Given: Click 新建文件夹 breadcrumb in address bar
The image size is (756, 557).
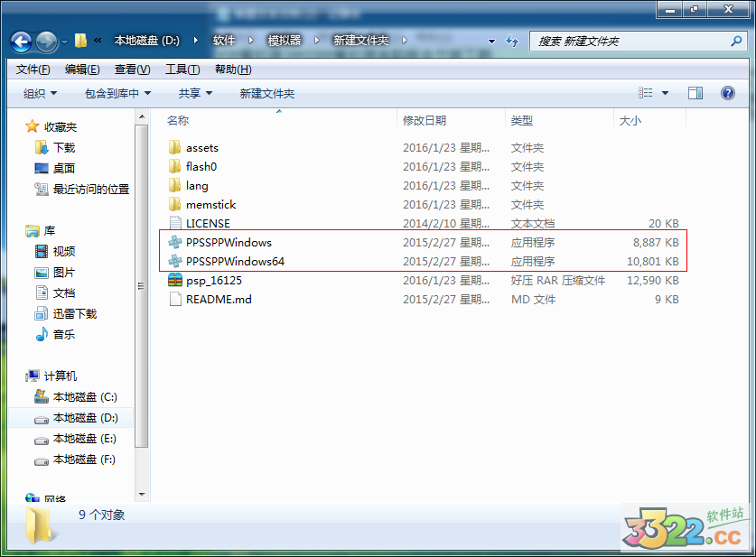Looking at the screenshot, I should [360, 41].
